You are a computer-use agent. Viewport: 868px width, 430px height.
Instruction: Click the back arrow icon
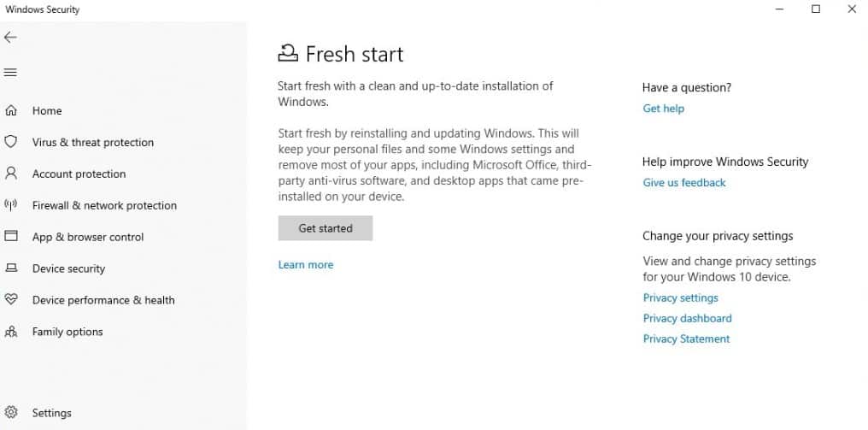point(10,37)
